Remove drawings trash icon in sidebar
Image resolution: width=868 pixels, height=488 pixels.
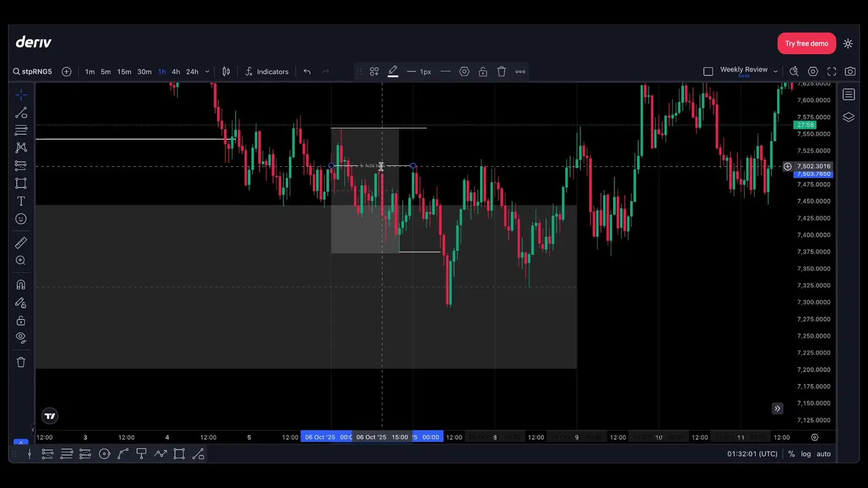click(21, 362)
